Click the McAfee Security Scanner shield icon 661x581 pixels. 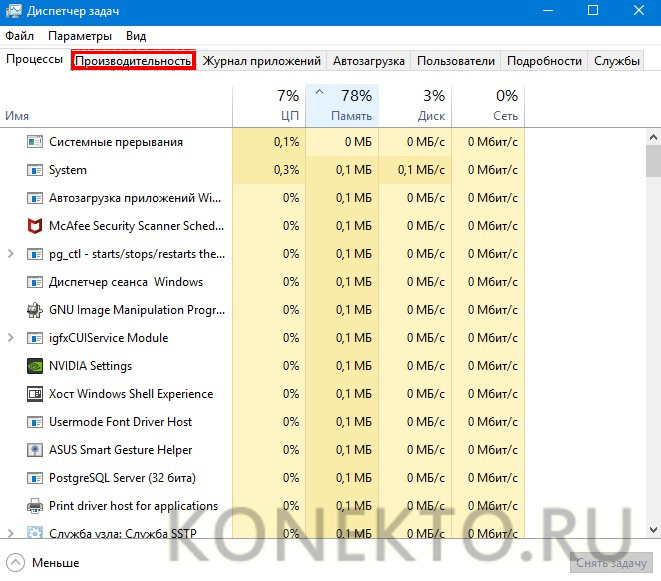[35, 226]
